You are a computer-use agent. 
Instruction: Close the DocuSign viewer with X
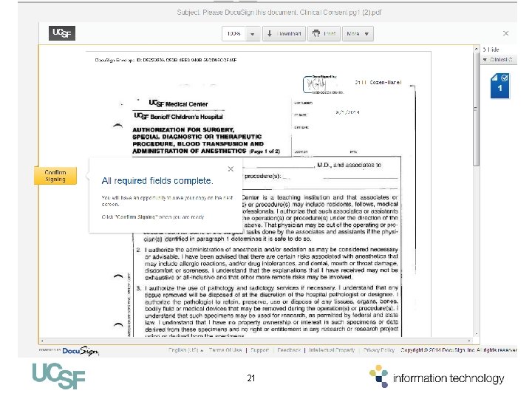(506, 33)
